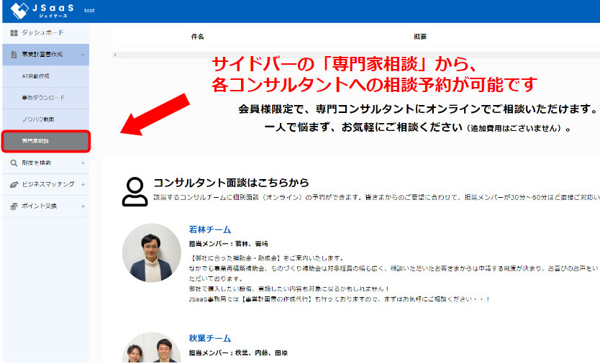Click the document icon beside 事業計画書作成

(14, 55)
